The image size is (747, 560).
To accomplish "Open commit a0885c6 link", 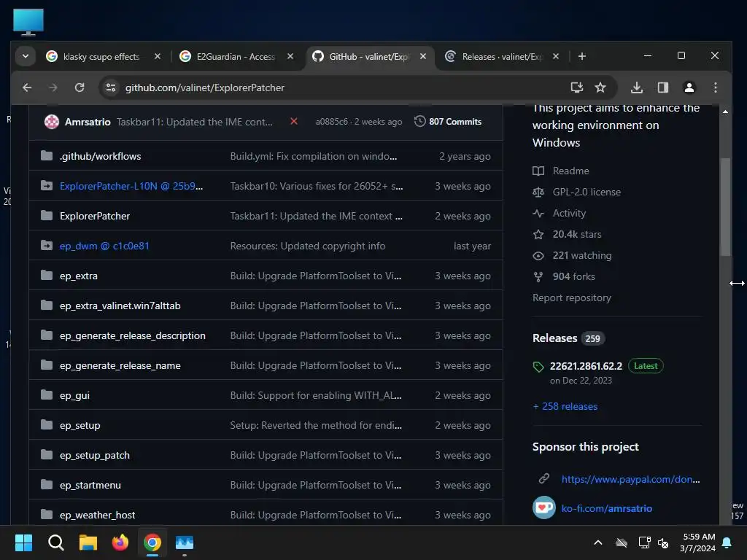I will pos(332,122).
